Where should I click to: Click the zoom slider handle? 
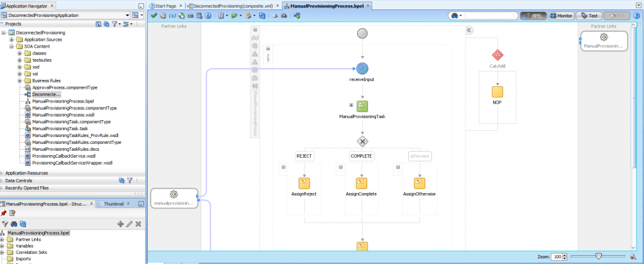click(598, 256)
